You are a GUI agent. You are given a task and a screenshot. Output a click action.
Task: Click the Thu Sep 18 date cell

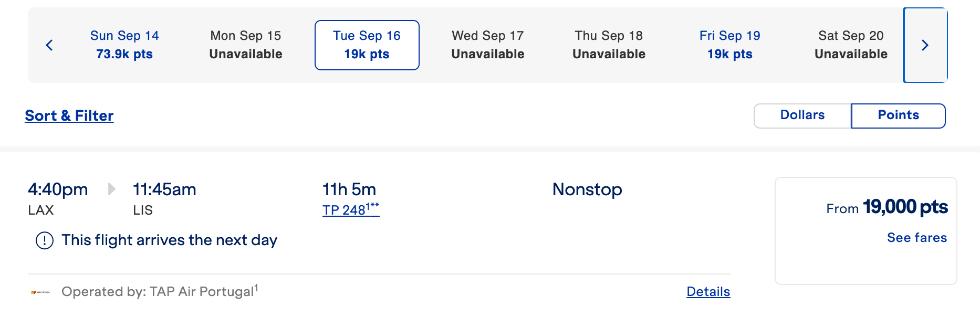(608, 45)
